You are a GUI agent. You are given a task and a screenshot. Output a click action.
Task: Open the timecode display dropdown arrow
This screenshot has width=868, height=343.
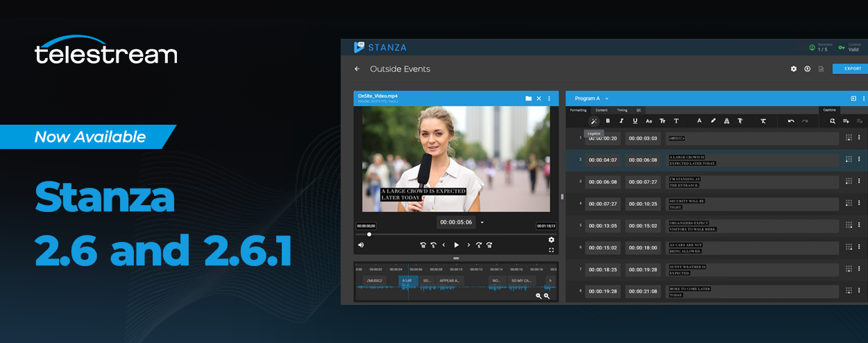coord(482,222)
